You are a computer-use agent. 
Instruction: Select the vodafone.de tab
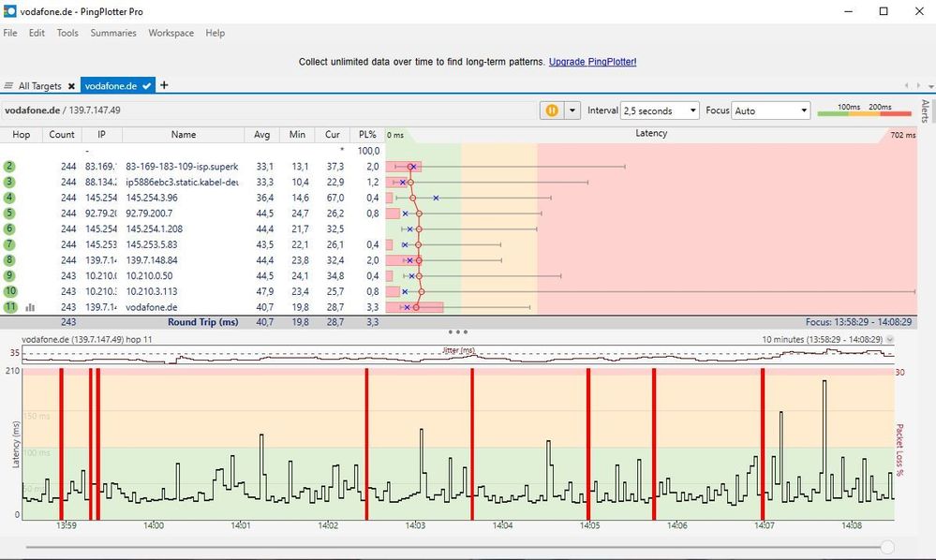(x=118, y=86)
